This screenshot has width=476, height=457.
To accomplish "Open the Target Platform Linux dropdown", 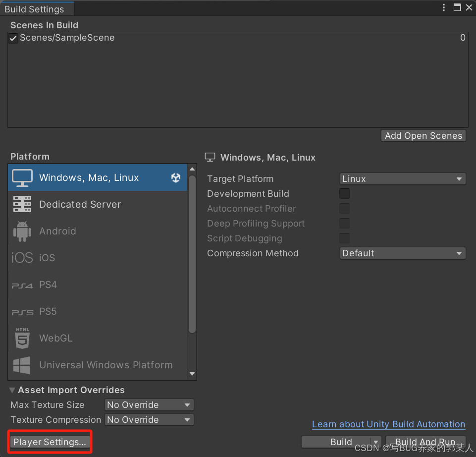I will [x=403, y=178].
